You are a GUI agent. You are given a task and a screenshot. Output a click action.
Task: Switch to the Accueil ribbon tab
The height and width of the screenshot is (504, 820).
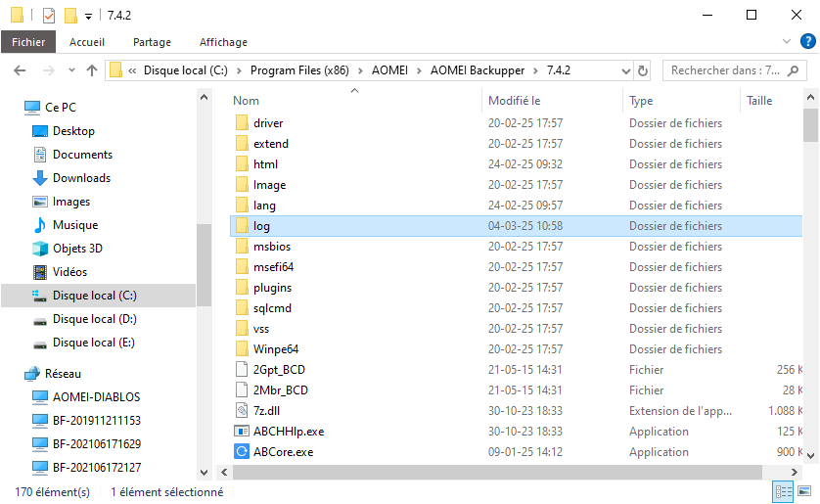pyautogui.click(x=87, y=42)
